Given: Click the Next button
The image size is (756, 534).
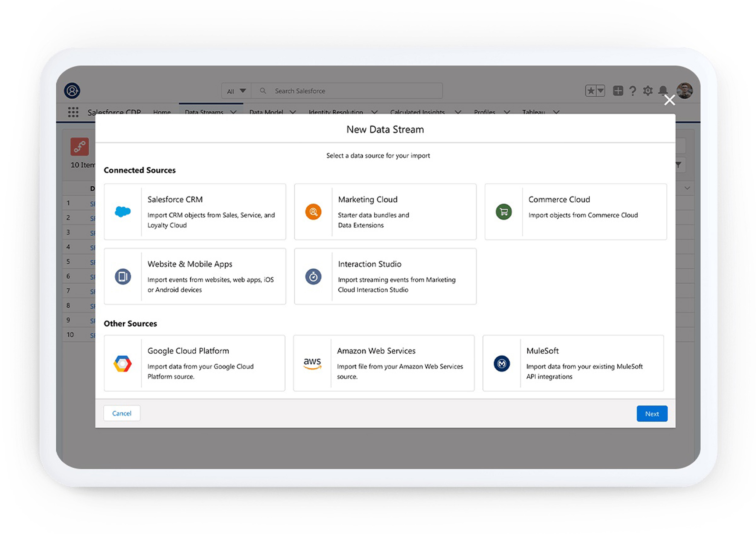Looking at the screenshot, I should (x=652, y=414).
